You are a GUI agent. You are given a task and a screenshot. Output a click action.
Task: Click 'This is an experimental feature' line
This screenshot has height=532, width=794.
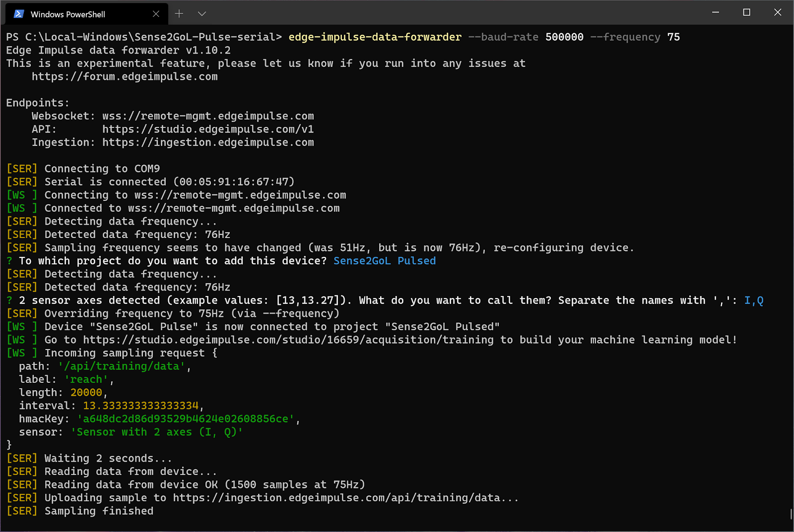click(x=266, y=63)
